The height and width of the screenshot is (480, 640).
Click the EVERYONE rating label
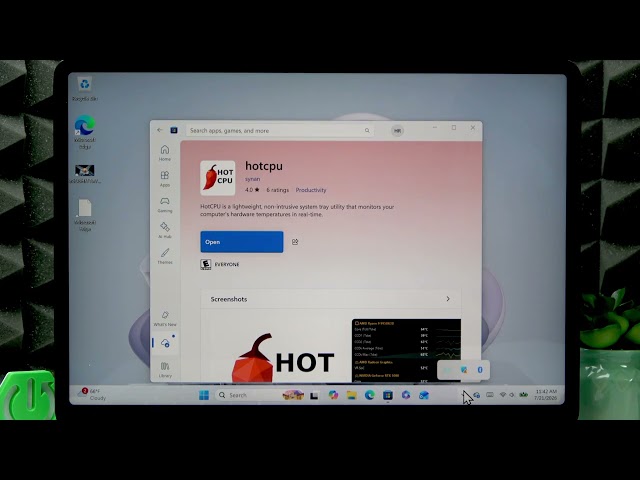tap(227, 264)
